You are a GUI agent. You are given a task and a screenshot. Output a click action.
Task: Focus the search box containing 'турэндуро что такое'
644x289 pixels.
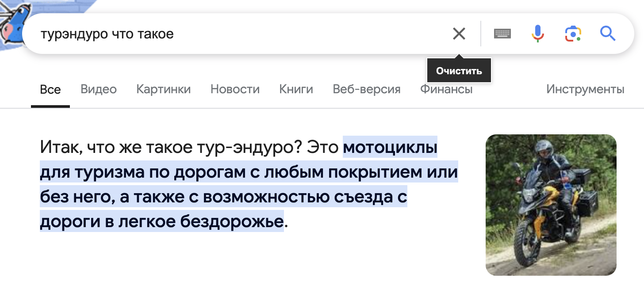(x=239, y=34)
